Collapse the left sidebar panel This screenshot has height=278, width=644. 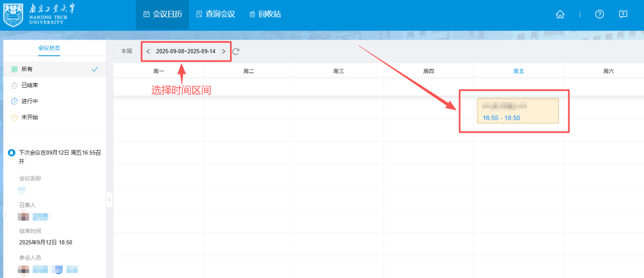pyautogui.click(x=109, y=200)
